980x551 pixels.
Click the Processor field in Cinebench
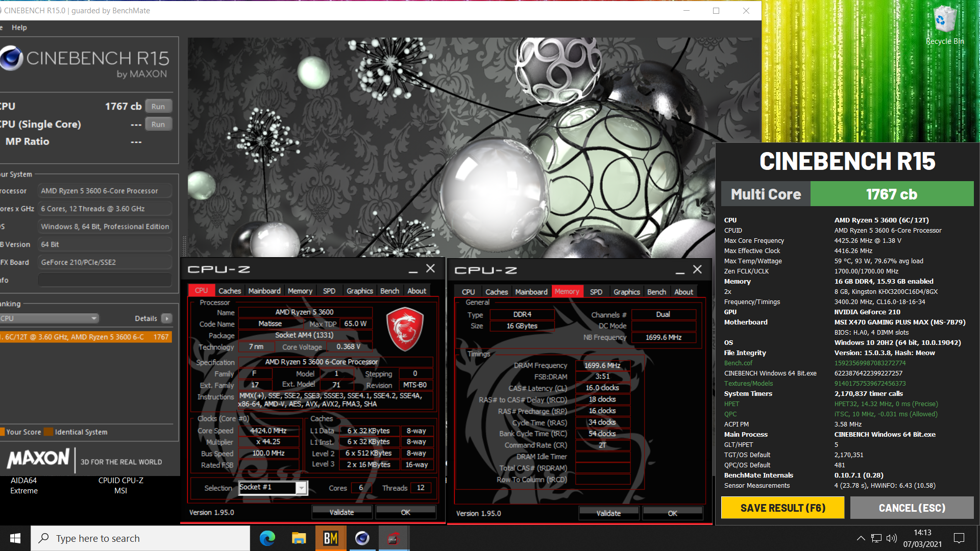(x=105, y=191)
